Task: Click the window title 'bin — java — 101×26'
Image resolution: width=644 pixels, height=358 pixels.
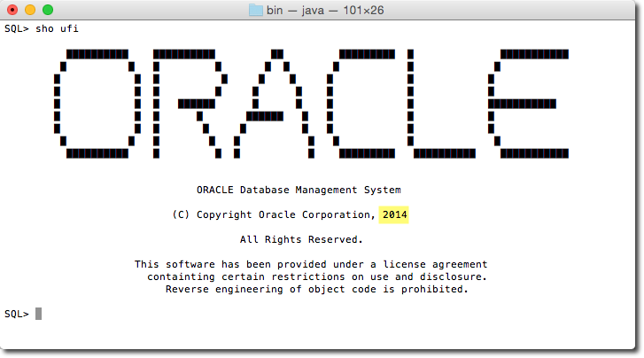Action: click(x=325, y=10)
